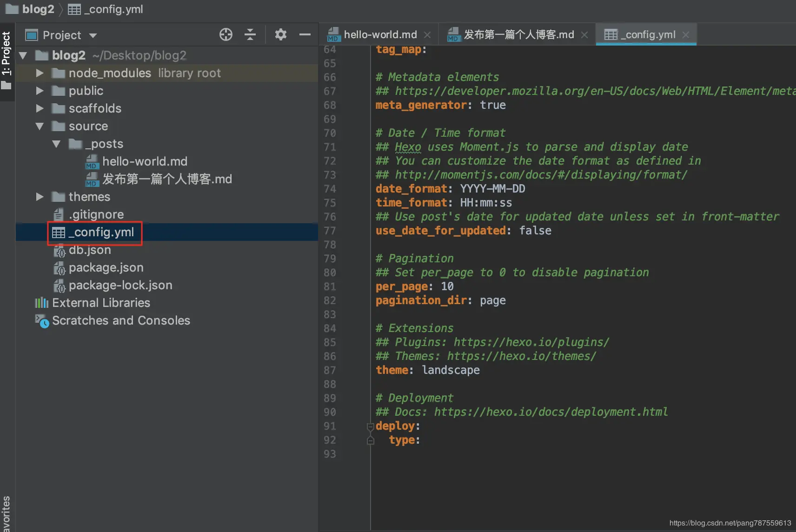Image resolution: width=796 pixels, height=532 pixels.
Task: Open the Favorites tool window
Action: click(7, 513)
